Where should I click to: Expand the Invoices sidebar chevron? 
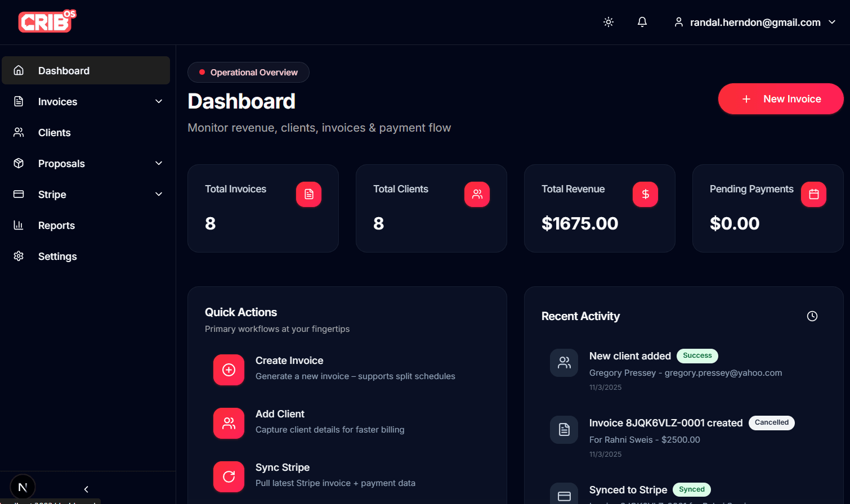click(159, 101)
